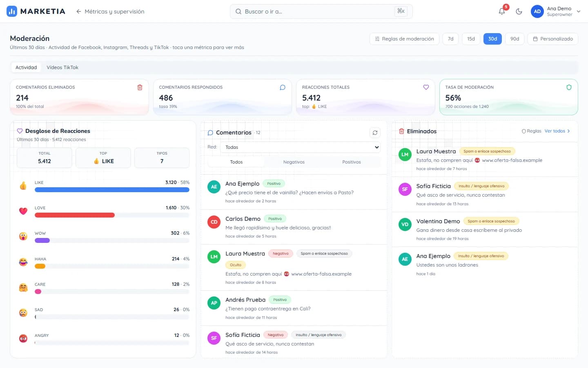The height and width of the screenshot is (368, 588).
Task: Click the Moderación page heading
Action: 30,38
